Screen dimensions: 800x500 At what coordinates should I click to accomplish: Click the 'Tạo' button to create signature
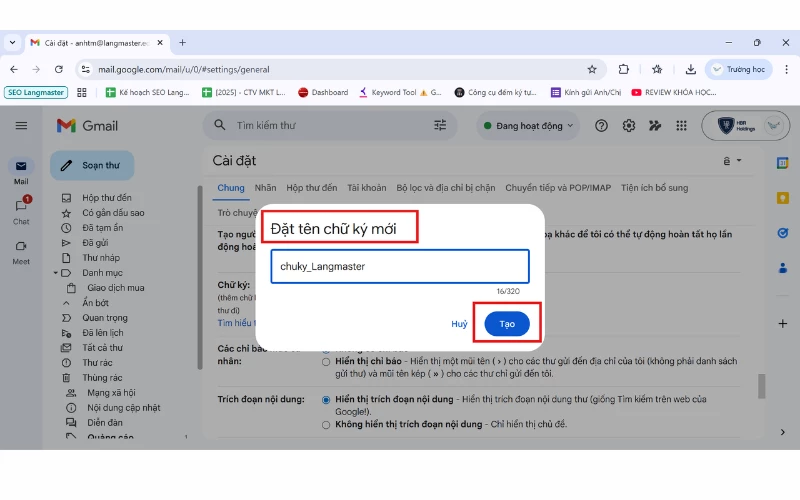pos(507,324)
